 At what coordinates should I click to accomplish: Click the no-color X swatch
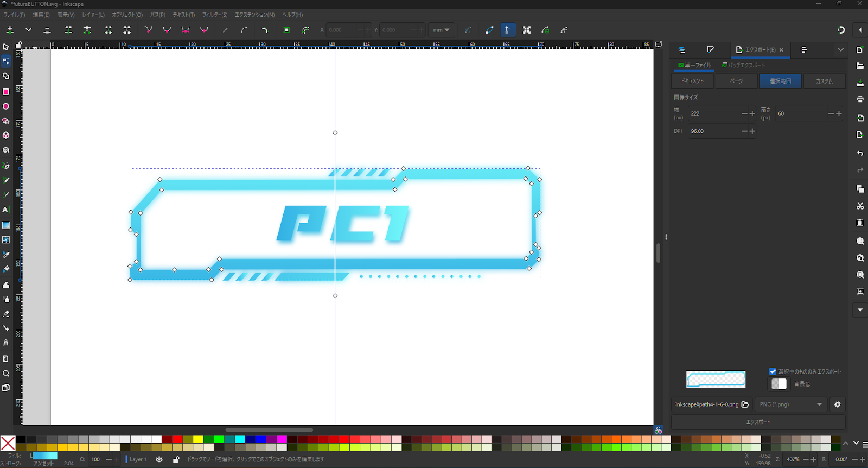[x=8, y=444]
